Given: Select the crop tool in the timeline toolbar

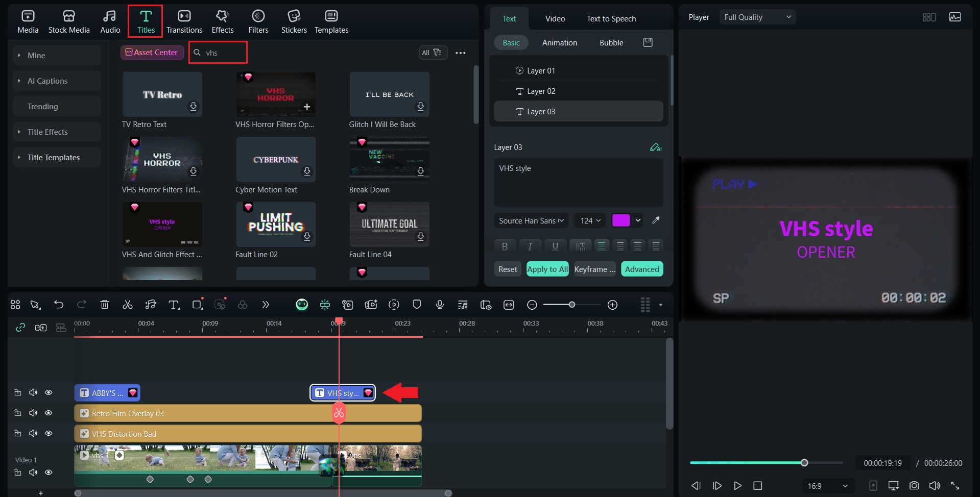Looking at the screenshot, I should pos(198,304).
